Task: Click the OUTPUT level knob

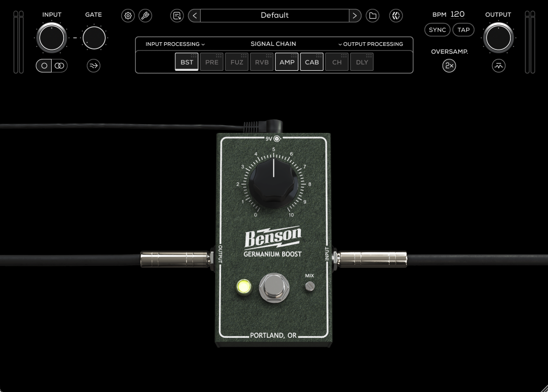Action: pyautogui.click(x=498, y=38)
